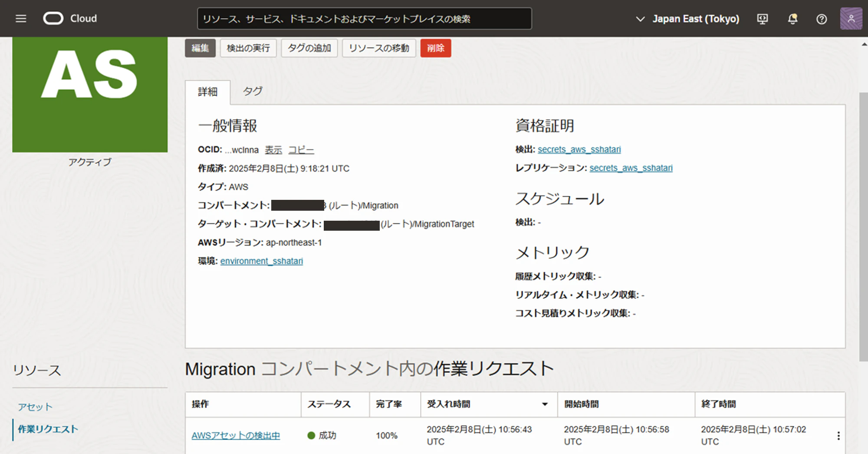Click the Oracle Cloud logo

(x=70, y=19)
